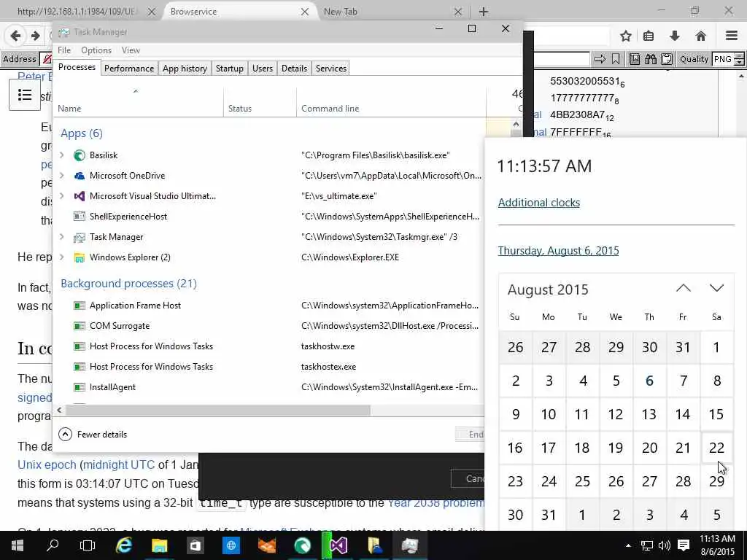747x560 pixels.
Task: Open the browser hamburger menu
Action: tap(732, 36)
